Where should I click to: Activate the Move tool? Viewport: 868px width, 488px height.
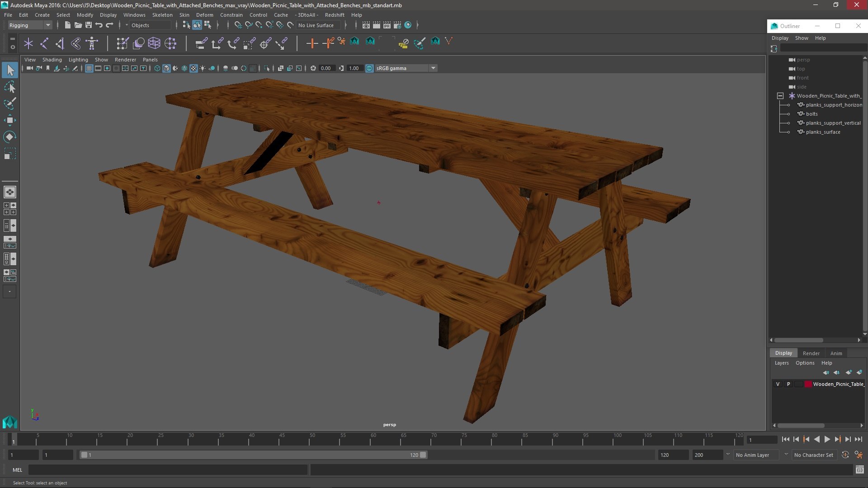pos(10,120)
